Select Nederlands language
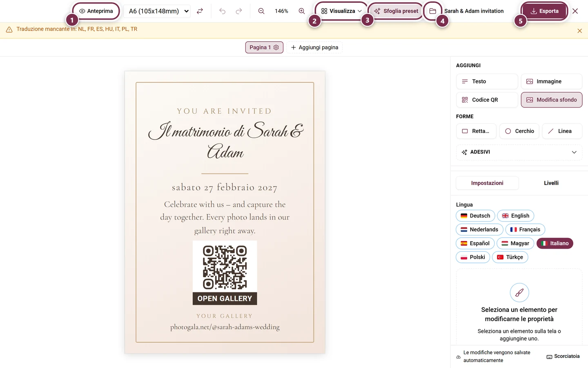Viewport: 588px width, 368px height. tap(479, 230)
